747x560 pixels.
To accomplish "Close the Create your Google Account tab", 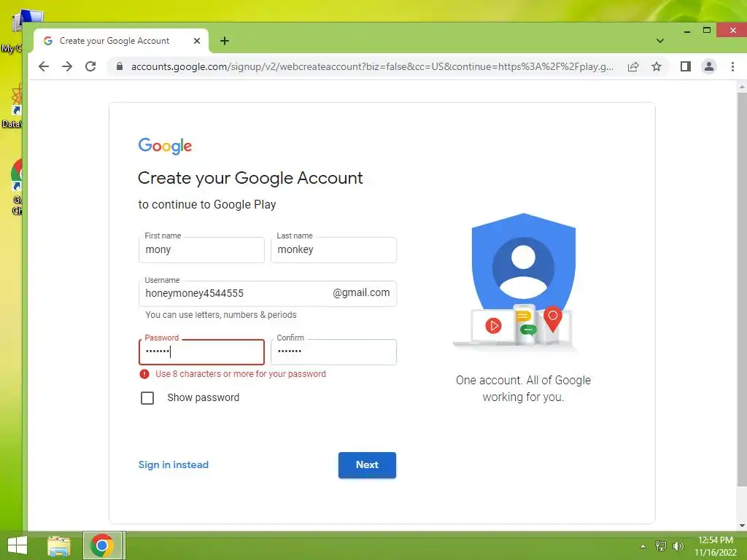I will [197, 41].
